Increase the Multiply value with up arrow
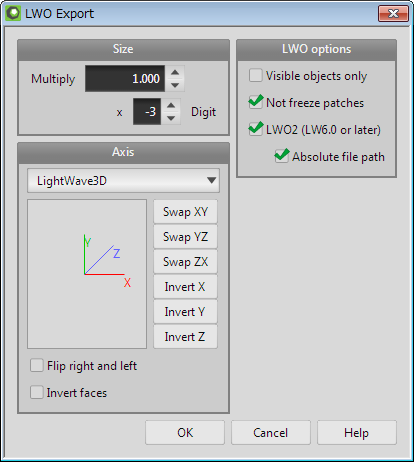This screenshot has width=414, height=462. [175, 72]
